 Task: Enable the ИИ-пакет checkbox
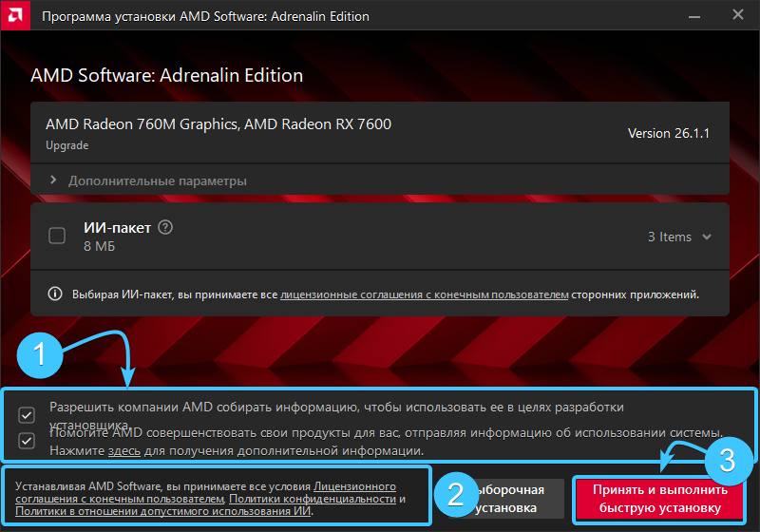(x=57, y=236)
